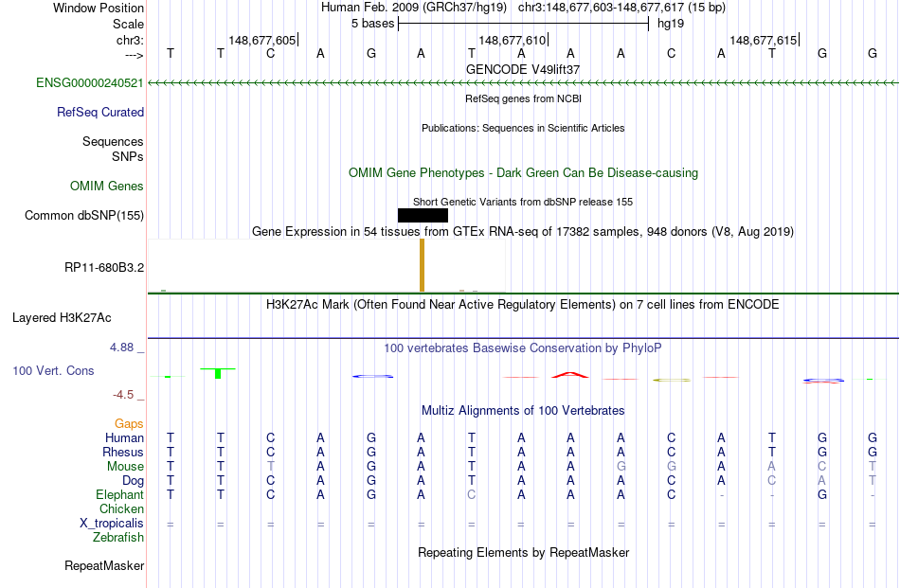
Task: Click the tall GTEx expression bar
Action: point(423,265)
